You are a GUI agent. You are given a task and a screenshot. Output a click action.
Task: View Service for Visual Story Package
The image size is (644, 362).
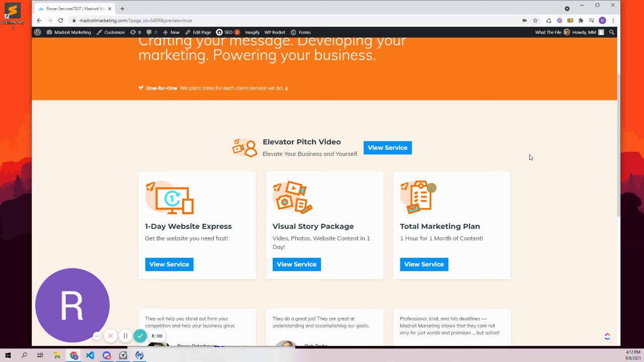(x=296, y=264)
